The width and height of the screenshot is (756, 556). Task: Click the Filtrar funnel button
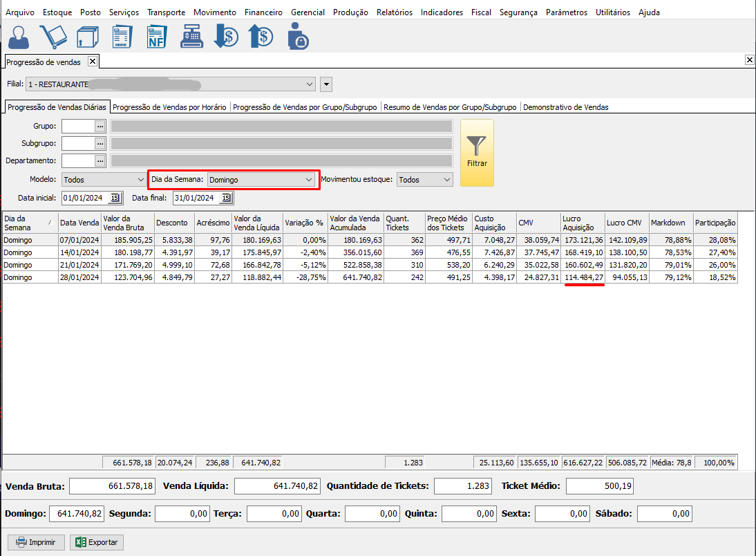click(477, 153)
